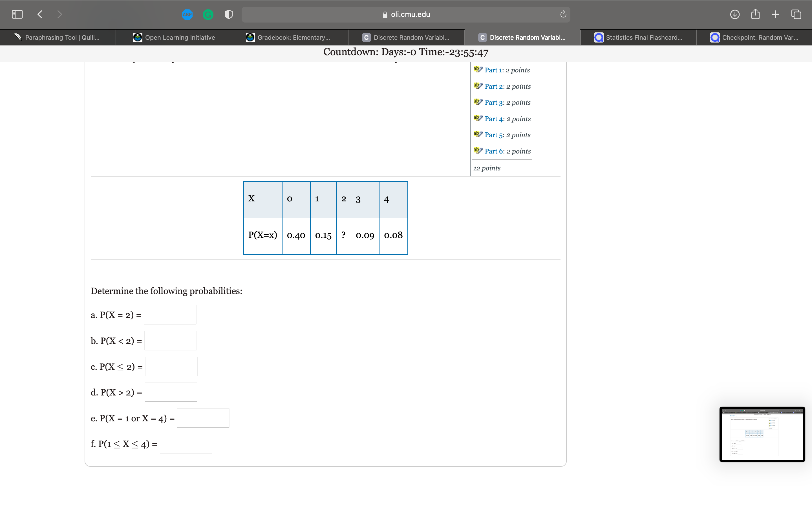
Task: Switch to Paraphrasing Tool Quill tab
Action: pos(58,37)
